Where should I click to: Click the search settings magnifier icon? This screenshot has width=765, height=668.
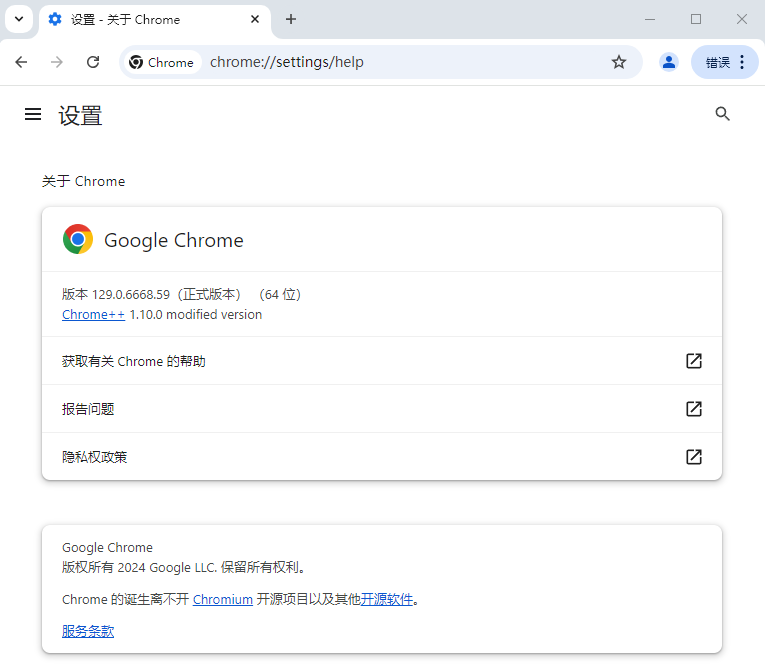point(722,114)
